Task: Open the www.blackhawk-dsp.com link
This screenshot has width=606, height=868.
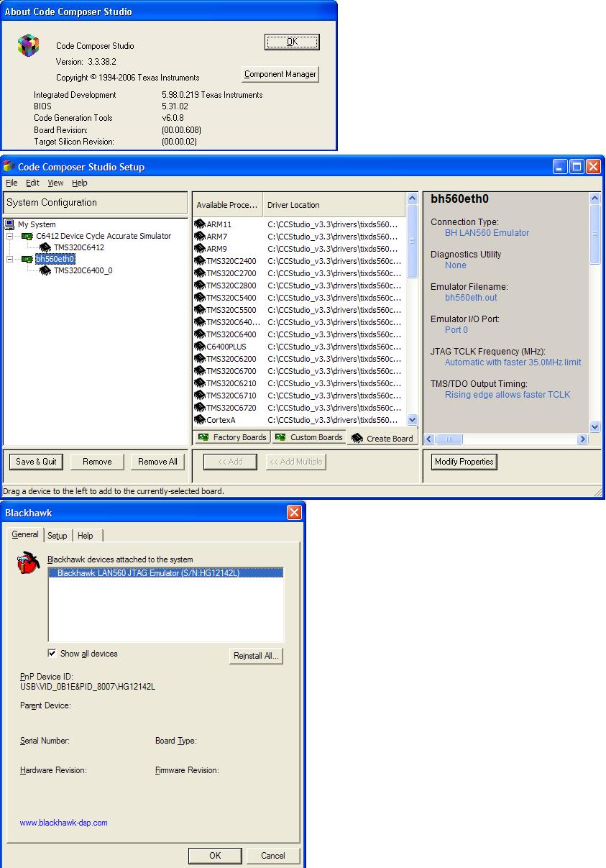Action: (x=64, y=823)
